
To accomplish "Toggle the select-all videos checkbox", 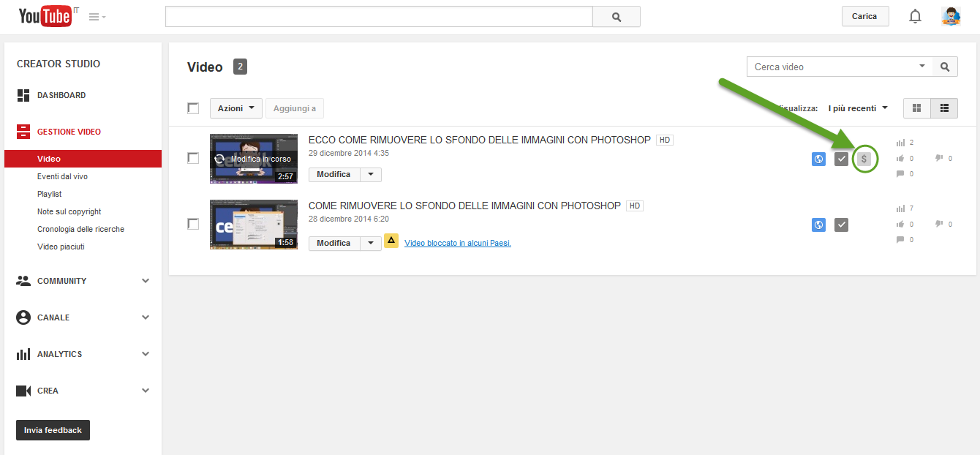I will (193, 108).
